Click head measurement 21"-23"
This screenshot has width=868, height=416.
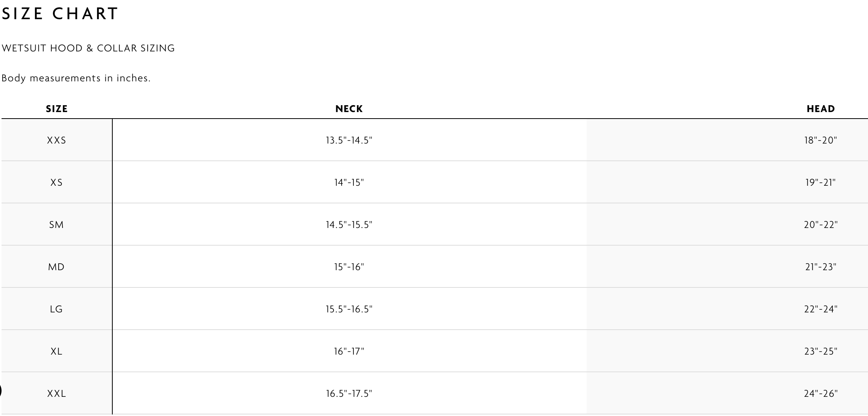coord(820,267)
